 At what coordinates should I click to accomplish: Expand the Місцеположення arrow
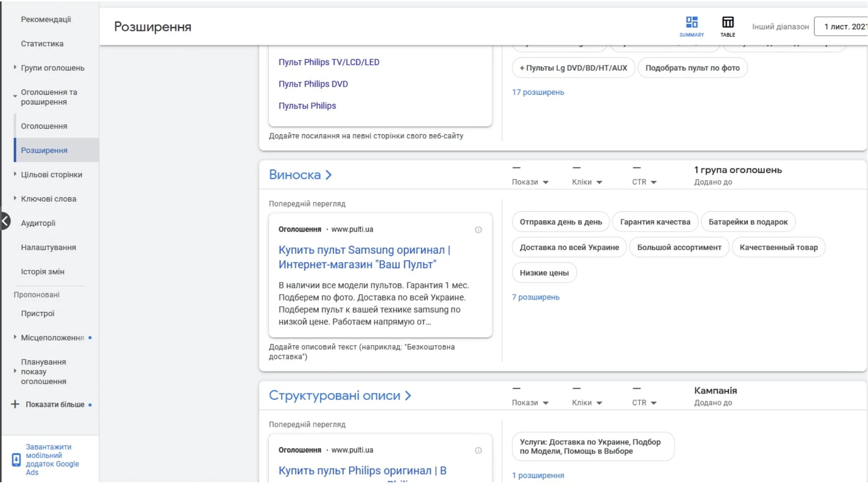[15, 337]
